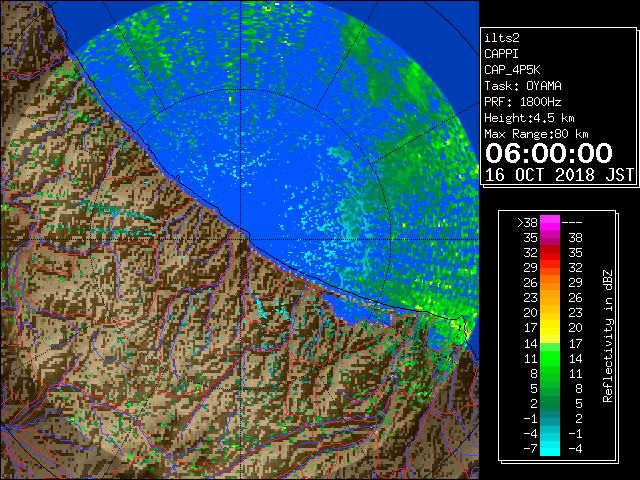Click the "Reflectivity in dBZ" vertical label
Viewport: 640px width, 480px height.
tap(608, 336)
